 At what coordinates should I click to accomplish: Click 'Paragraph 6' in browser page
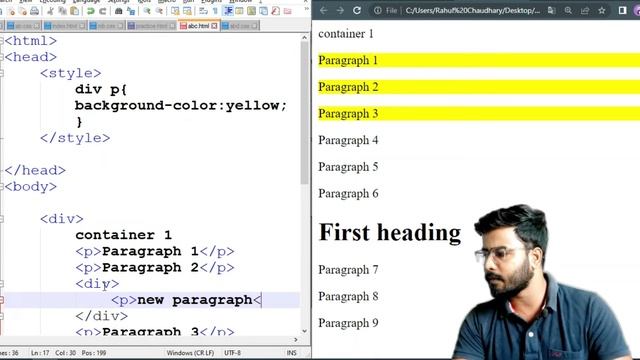coord(348,193)
